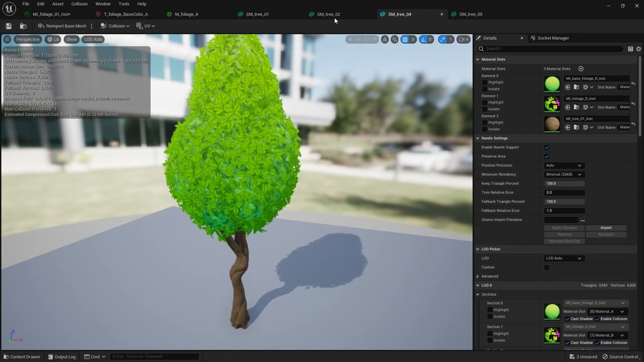The width and height of the screenshot is (644, 362).
Task: Save the current static mesh asset
Action: click(x=9, y=26)
